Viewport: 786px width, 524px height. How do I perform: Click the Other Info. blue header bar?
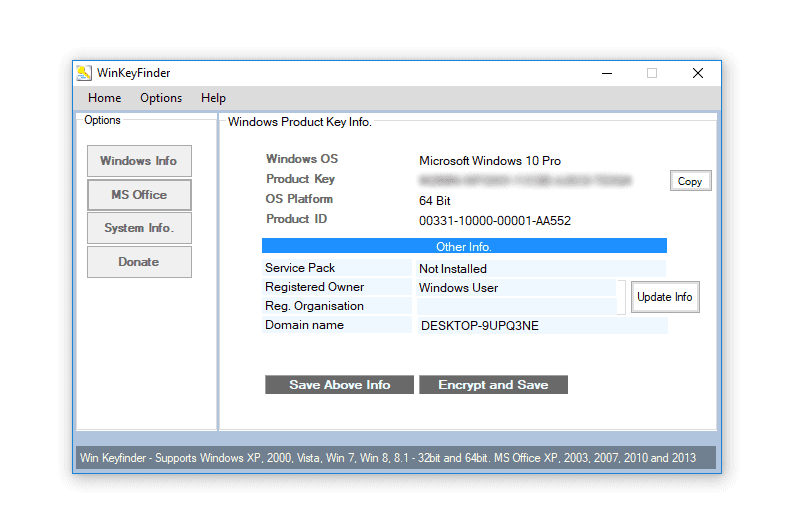[x=464, y=246]
